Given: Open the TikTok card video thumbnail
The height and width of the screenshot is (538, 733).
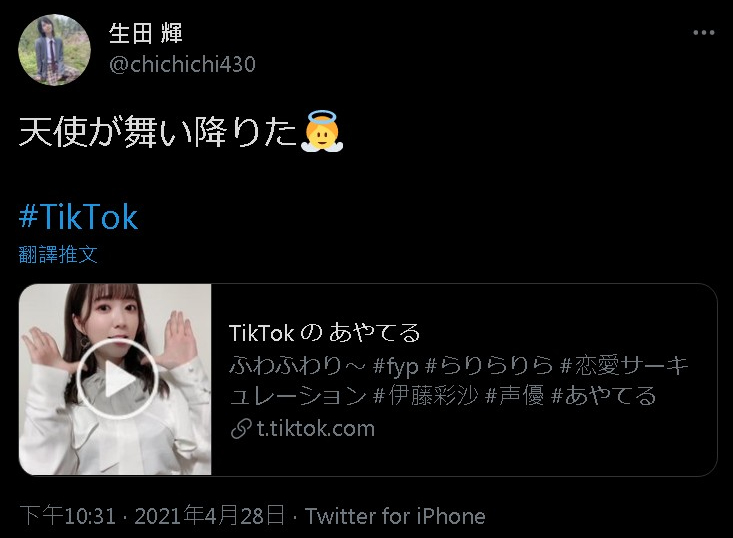Looking at the screenshot, I should pyautogui.click(x=115, y=380).
